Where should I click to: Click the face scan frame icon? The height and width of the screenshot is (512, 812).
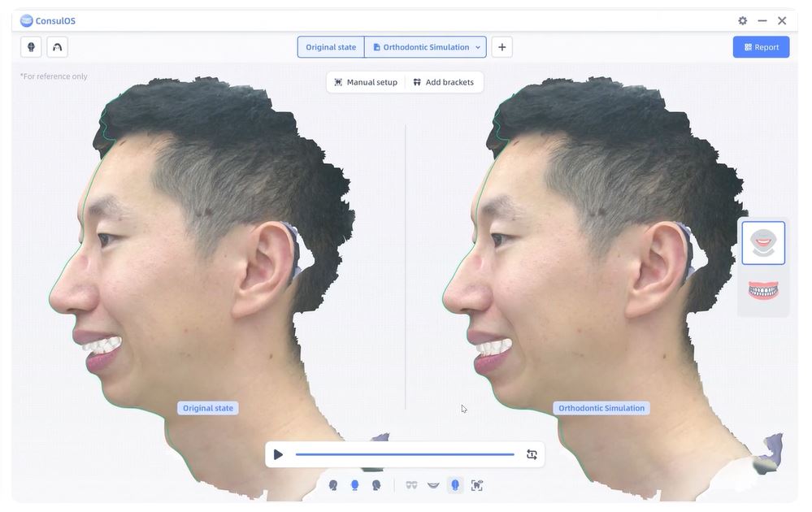point(477,485)
